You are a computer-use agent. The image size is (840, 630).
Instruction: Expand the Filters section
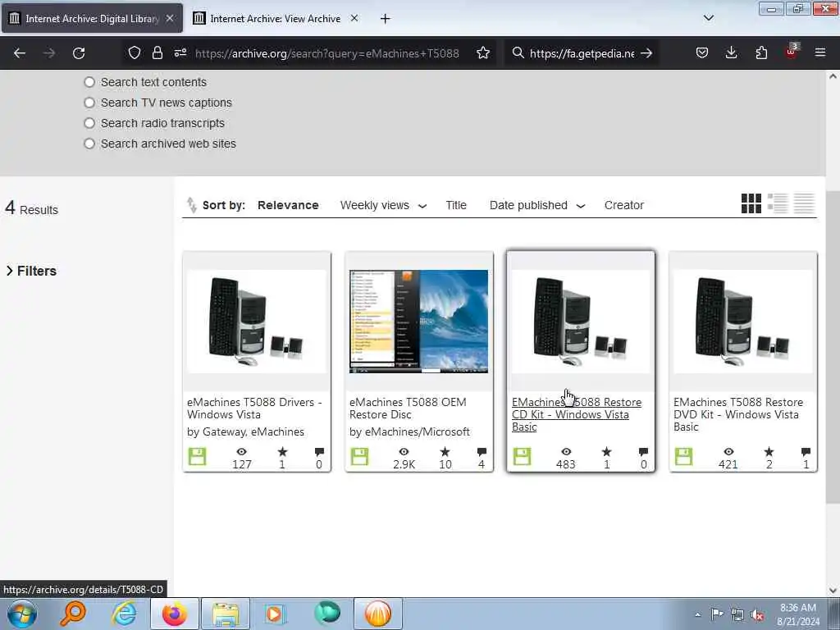(31, 271)
